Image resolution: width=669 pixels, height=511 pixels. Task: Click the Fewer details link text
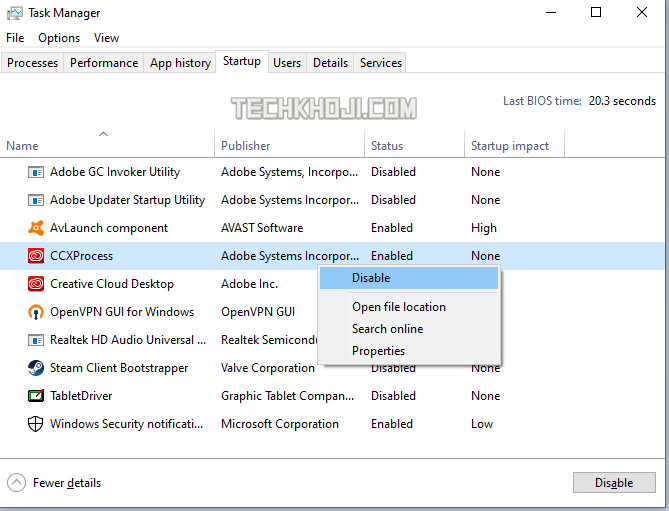[67, 483]
